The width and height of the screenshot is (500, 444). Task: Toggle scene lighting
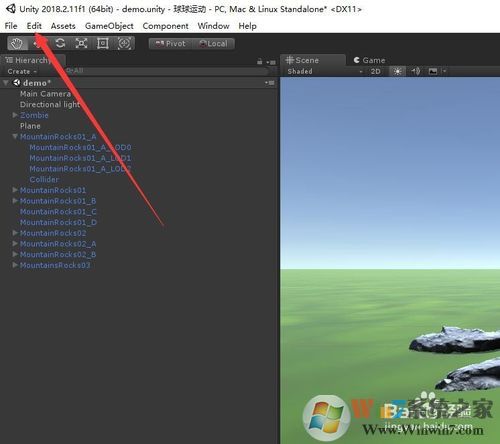[x=397, y=71]
